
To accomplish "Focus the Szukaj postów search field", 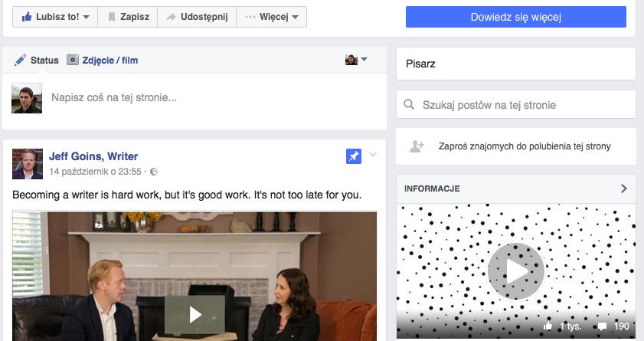I will click(516, 105).
